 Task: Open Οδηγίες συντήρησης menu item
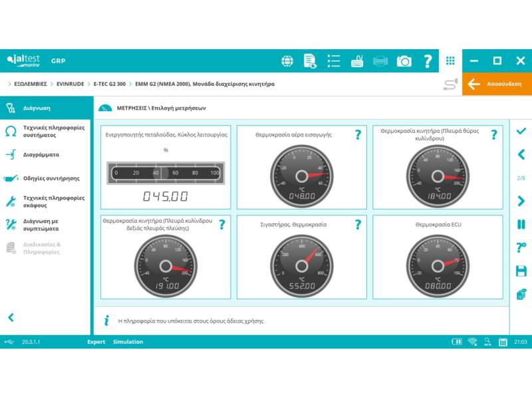tap(51, 178)
